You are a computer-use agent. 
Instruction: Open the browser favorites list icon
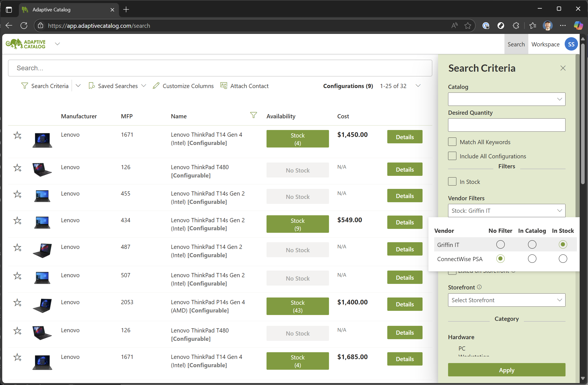pyautogui.click(x=532, y=26)
